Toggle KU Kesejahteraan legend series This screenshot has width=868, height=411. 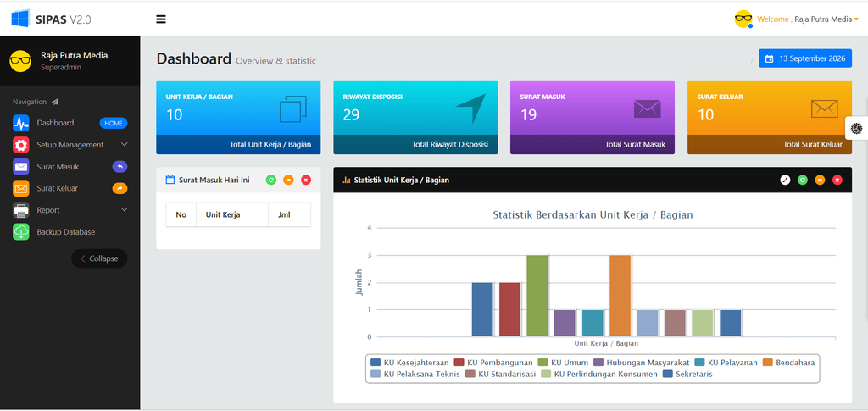(409, 363)
